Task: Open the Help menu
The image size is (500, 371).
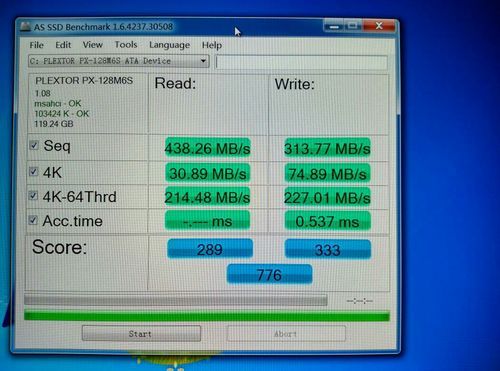Action: coord(212,45)
